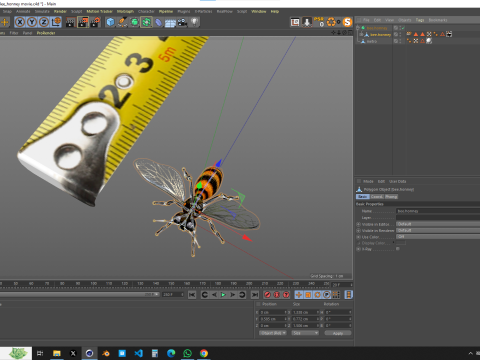
Task: Click Render to Picture Viewer icon
Action: (x=83, y=22)
